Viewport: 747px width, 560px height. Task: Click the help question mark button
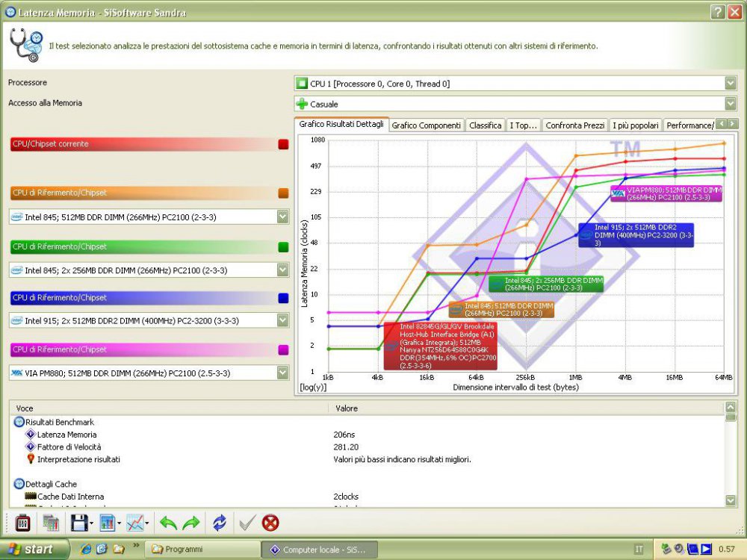[717, 12]
